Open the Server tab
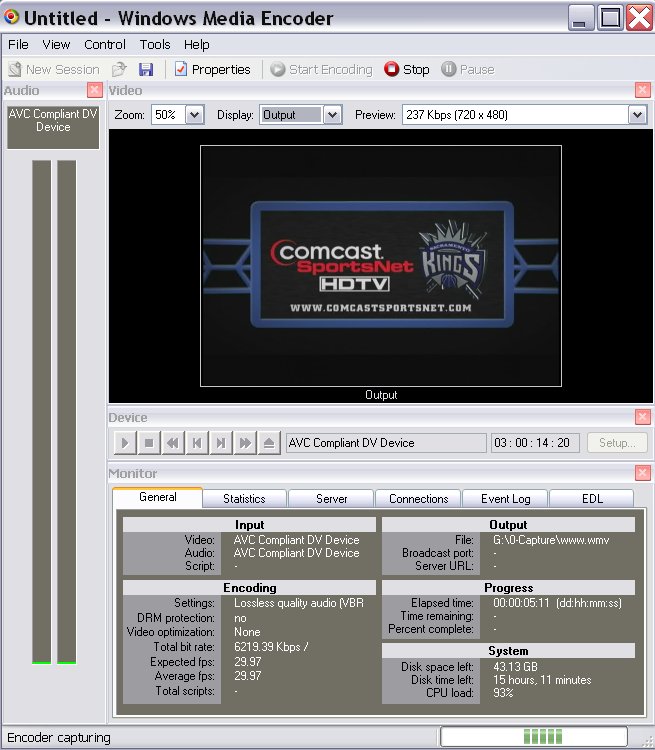 coord(331,499)
